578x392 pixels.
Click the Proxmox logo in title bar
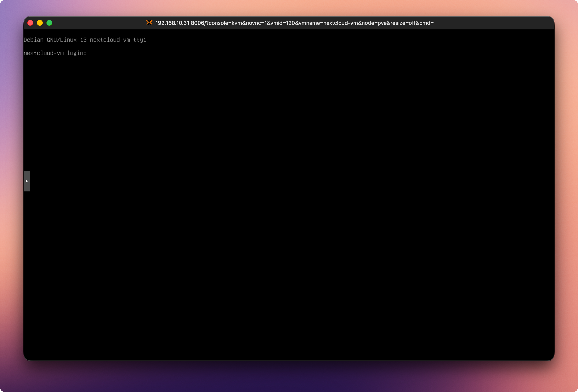[149, 23]
